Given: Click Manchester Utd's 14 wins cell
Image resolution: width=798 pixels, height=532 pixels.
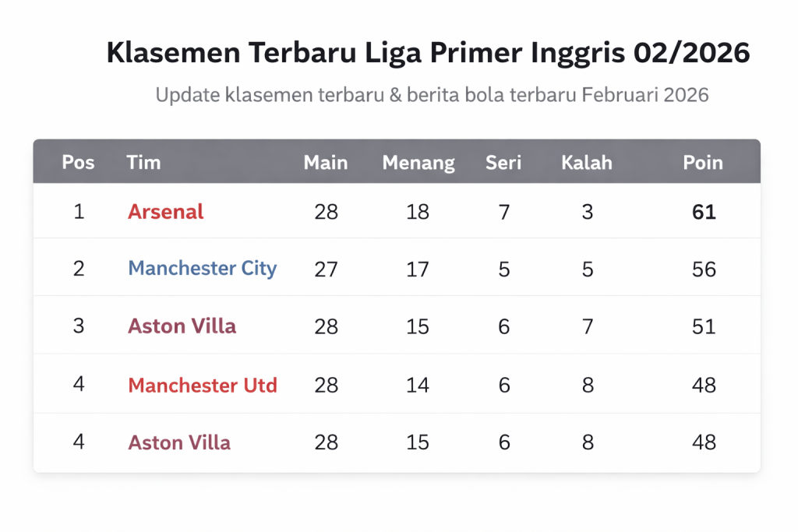Looking at the screenshot, I should [x=418, y=385].
